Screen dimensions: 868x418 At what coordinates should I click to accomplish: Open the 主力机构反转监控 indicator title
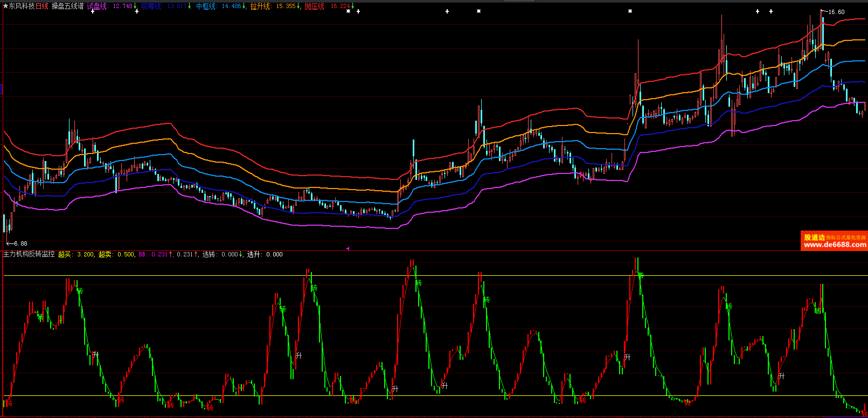[29, 254]
